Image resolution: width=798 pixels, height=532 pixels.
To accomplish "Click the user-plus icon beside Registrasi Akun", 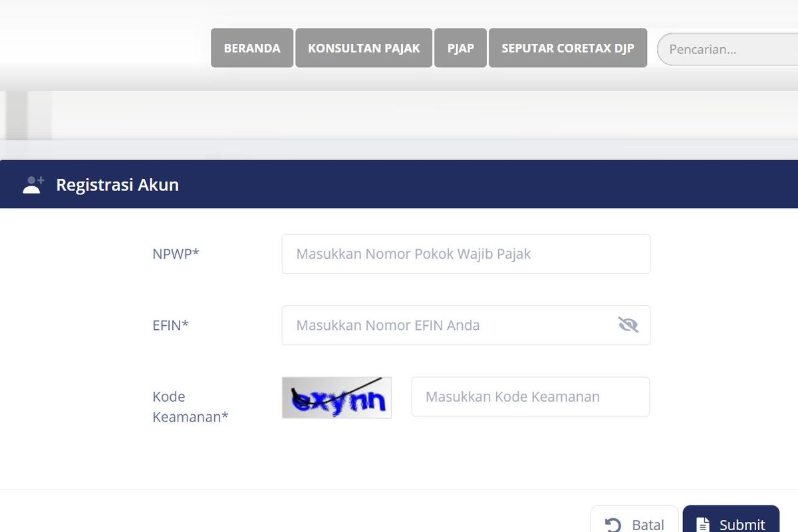I will pyautogui.click(x=33, y=185).
